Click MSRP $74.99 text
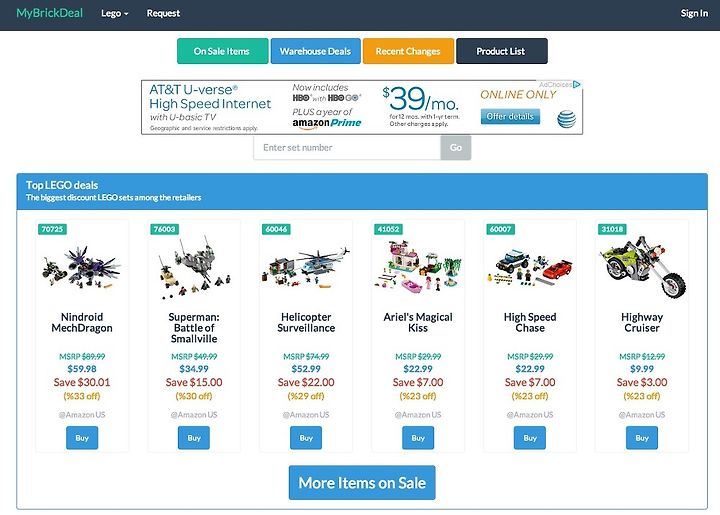The width and height of the screenshot is (720, 515). coord(306,357)
